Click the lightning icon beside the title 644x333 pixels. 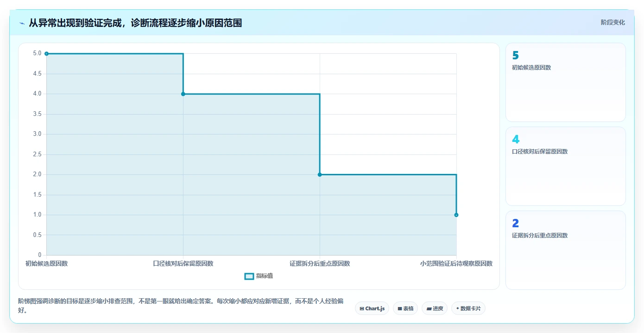(x=22, y=23)
